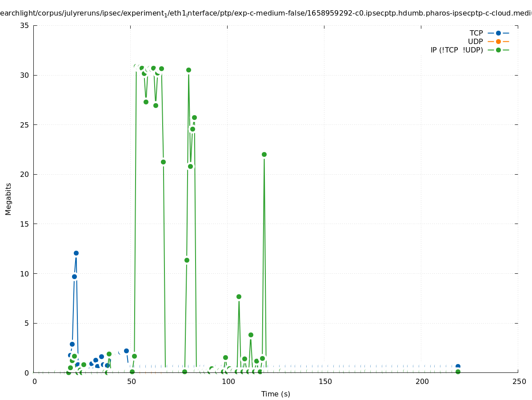Click the orange UDP legend marker
Viewport: 532px width, 400px height.
pyautogui.click(x=498, y=41)
